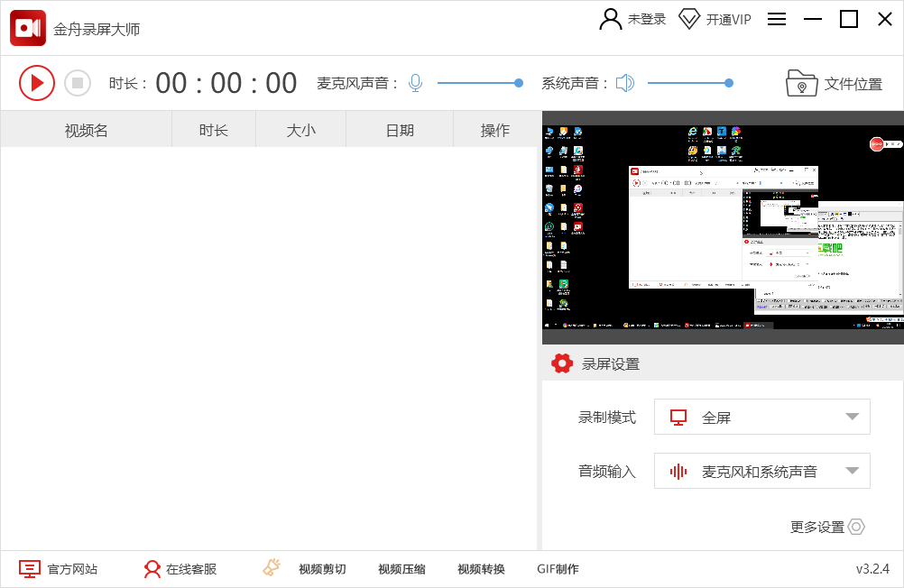
Task: Click the red monitor icon in 录制模式
Action: coord(678,418)
